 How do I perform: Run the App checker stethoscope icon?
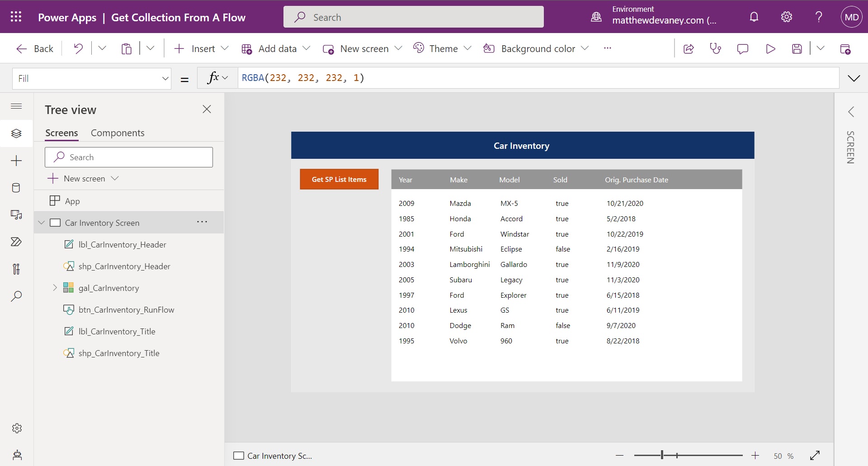point(716,48)
